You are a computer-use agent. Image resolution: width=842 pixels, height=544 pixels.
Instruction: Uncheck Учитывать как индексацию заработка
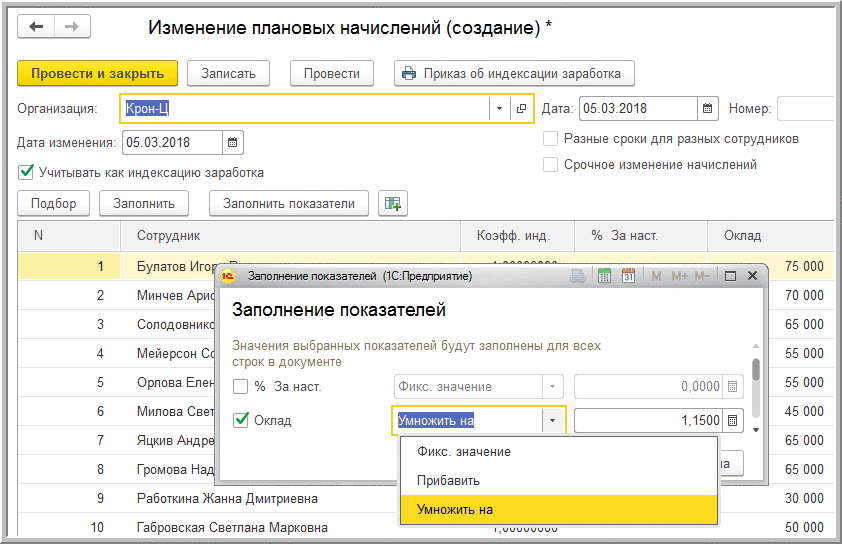(26, 172)
